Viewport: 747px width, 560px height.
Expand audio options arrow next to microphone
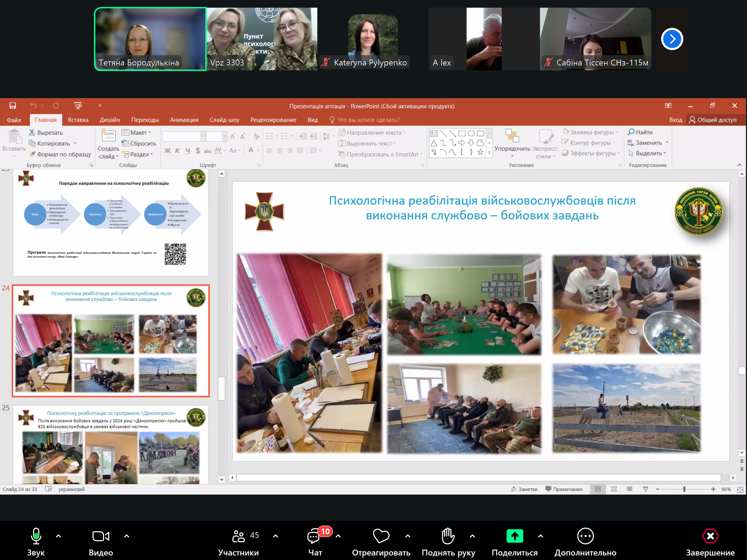click(x=58, y=536)
